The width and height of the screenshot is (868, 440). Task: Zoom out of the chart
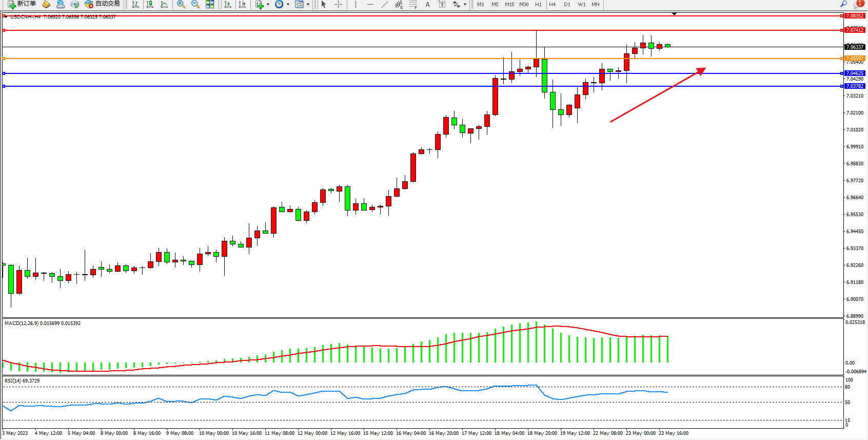point(195,4)
